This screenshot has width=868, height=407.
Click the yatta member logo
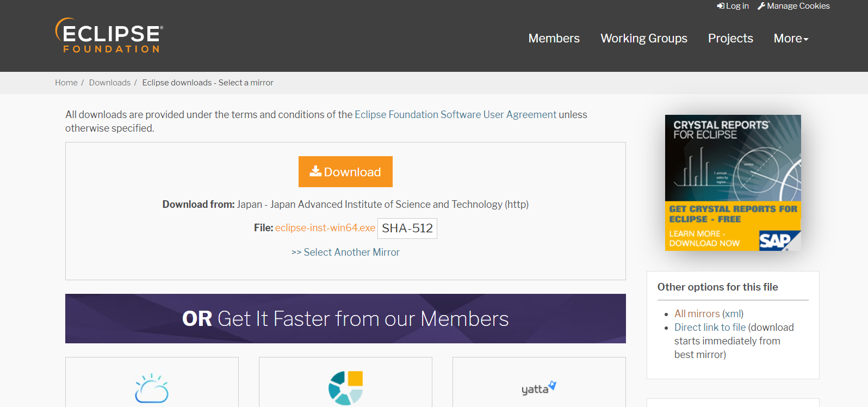pos(539,388)
